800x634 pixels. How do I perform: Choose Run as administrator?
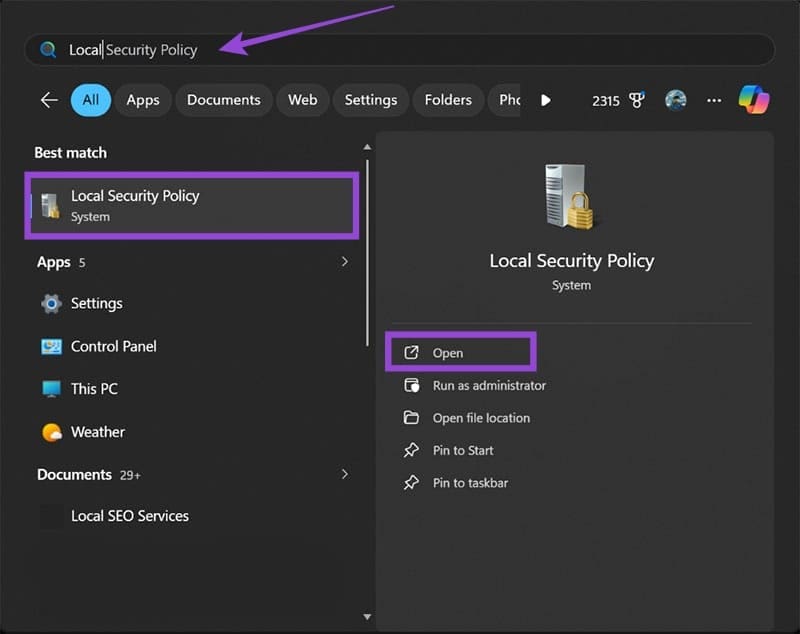coord(489,385)
